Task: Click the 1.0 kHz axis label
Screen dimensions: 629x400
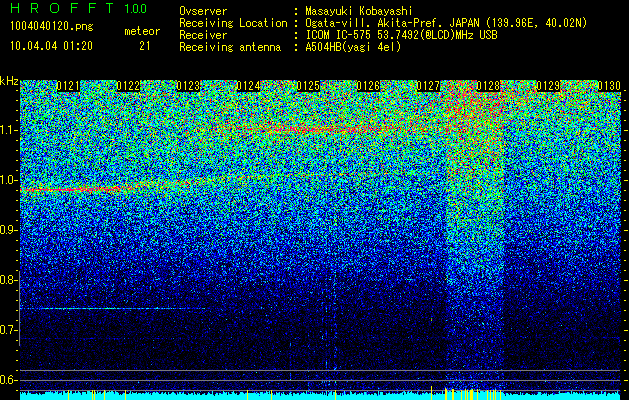Action: [9, 180]
